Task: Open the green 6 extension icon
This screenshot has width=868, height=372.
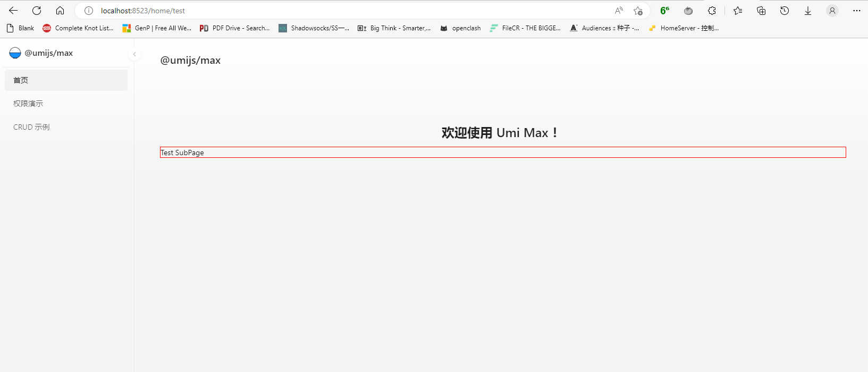Action: coord(665,11)
